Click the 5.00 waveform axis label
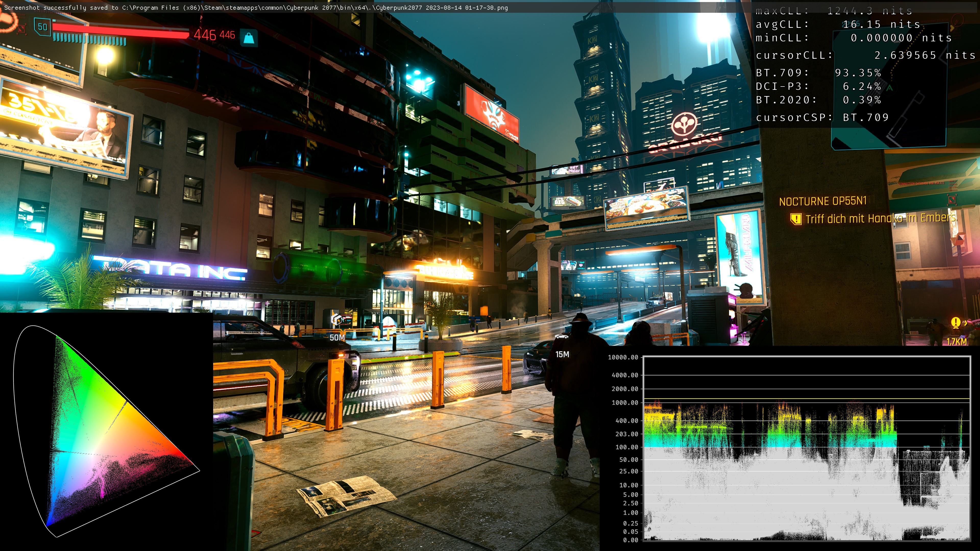Image resolution: width=980 pixels, height=551 pixels. click(x=630, y=495)
